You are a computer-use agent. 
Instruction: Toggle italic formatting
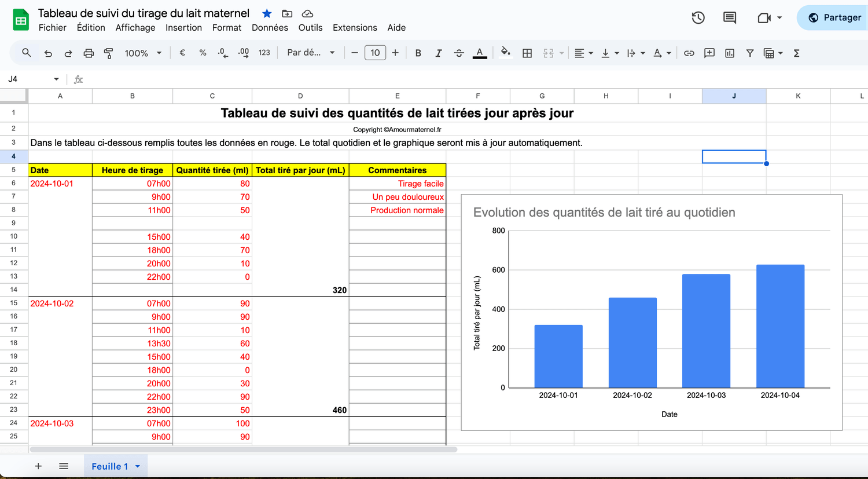[x=439, y=53]
